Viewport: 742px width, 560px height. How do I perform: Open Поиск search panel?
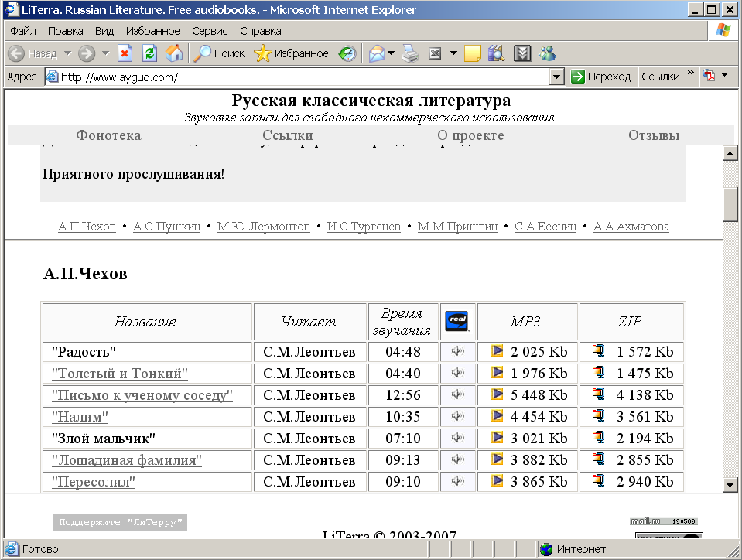[220, 53]
